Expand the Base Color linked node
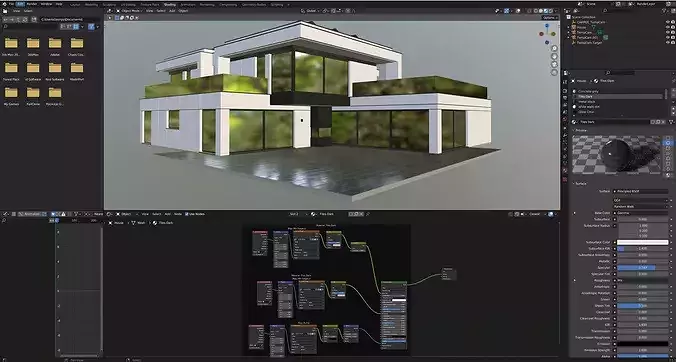676x362 pixels. pos(574,213)
